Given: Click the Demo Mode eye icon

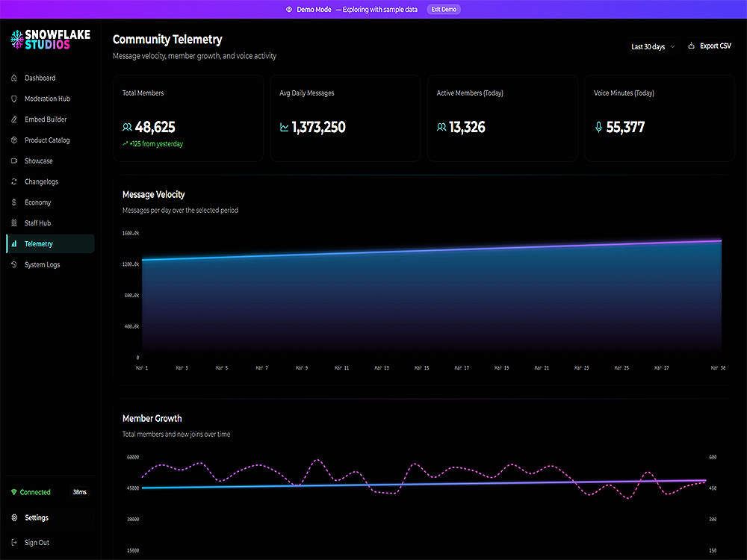Looking at the screenshot, I should click(288, 10).
